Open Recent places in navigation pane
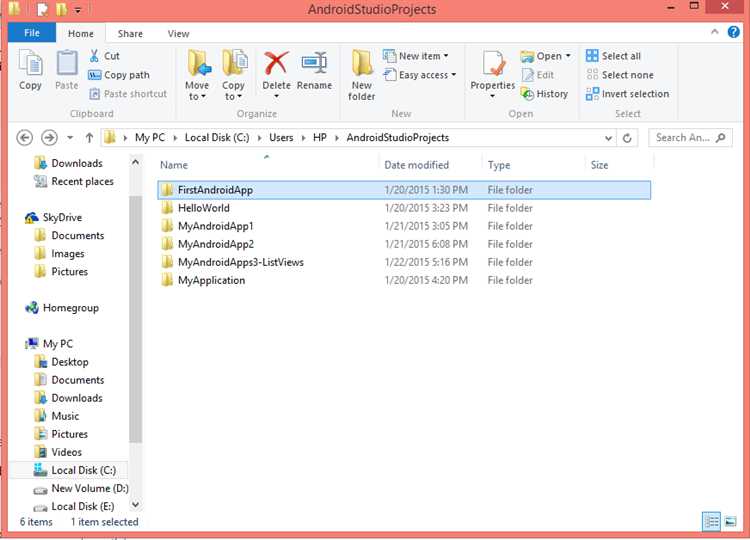 (x=74, y=182)
